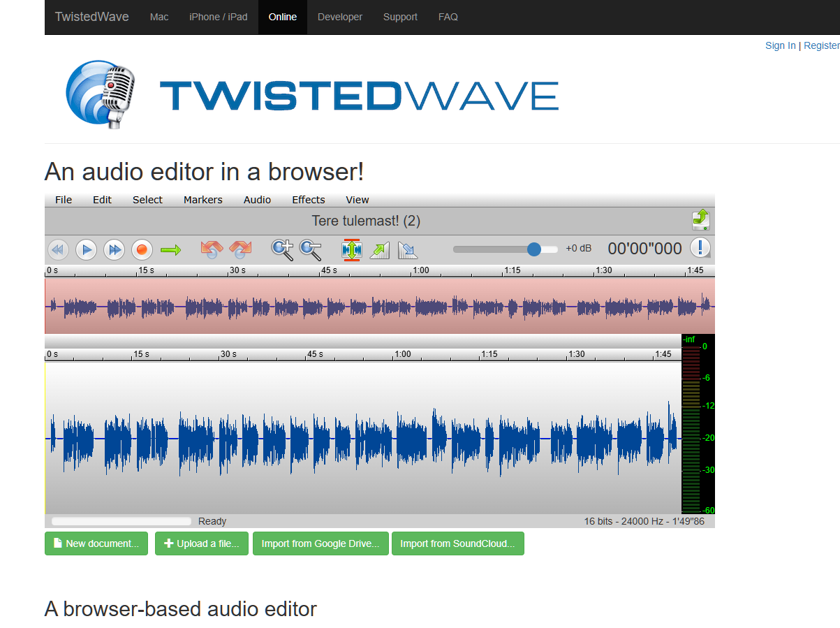Click the level meter panel
The image size is (840, 628).
(x=698, y=425)
